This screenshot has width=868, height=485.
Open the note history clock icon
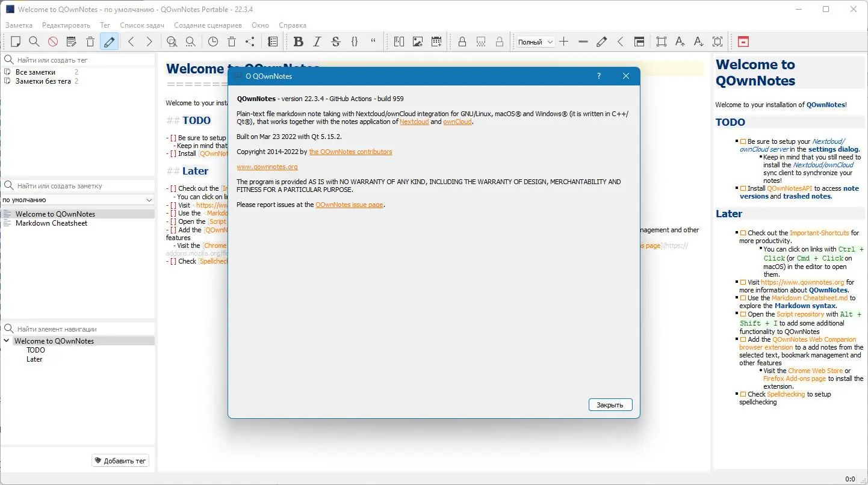coord(212,42)
